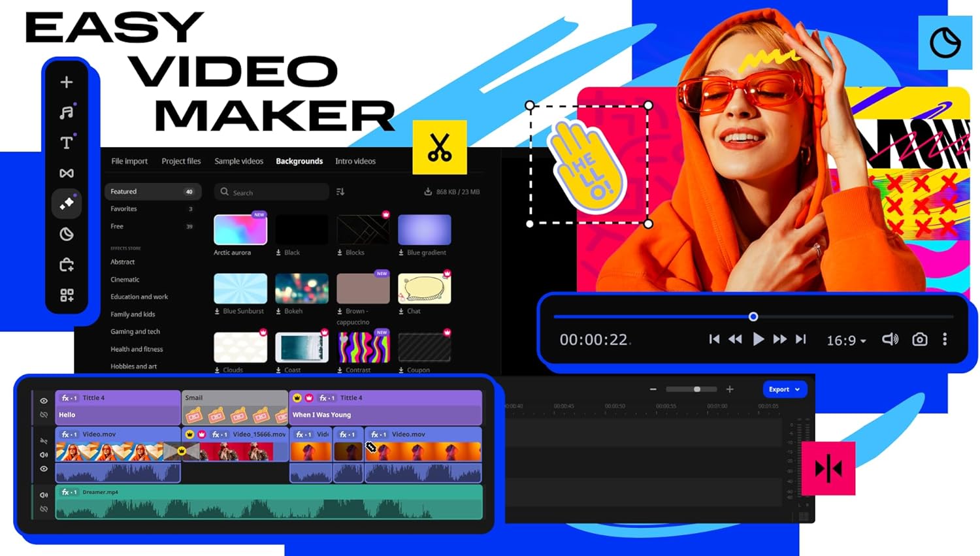980x556 pixels.
Task: Click inside the Search field
Action: point(271,192)
